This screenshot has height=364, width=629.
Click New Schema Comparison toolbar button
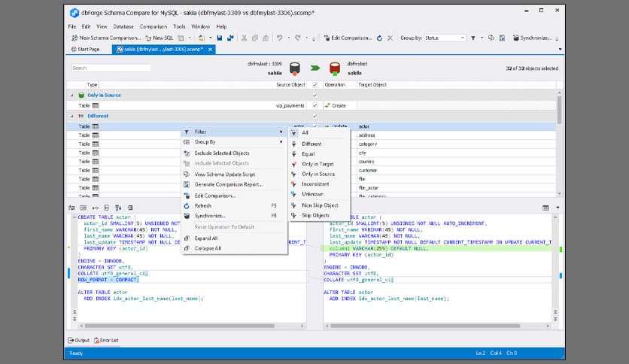(106, 38)
